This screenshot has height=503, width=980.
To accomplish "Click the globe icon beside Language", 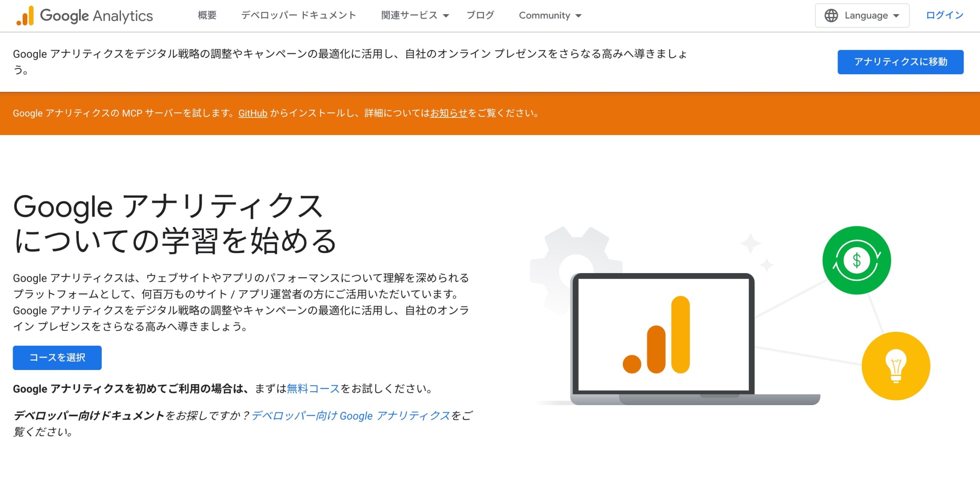I will pos(831,16).
